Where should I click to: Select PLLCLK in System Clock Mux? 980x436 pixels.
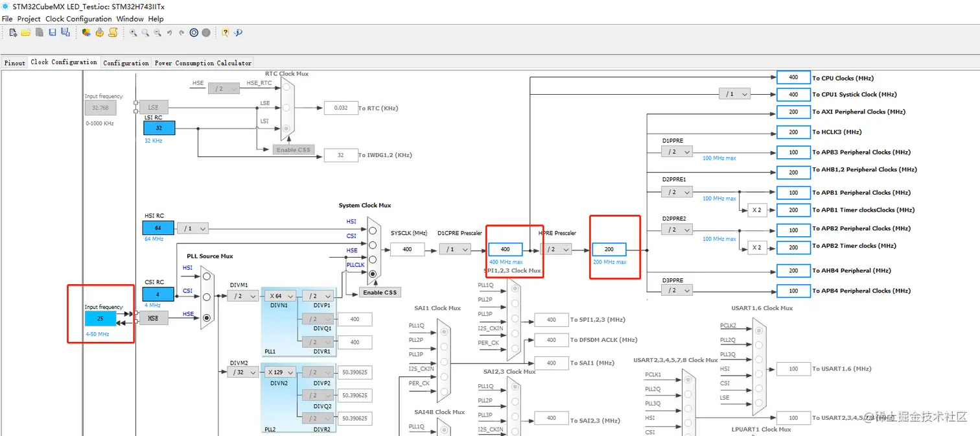373,274
